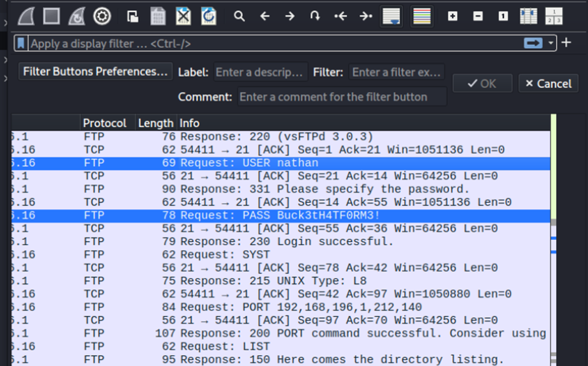The image size is (588, 366).
Task: Select the PORT 192,168,196,1,212,140 request
Action: click(281, 307)
